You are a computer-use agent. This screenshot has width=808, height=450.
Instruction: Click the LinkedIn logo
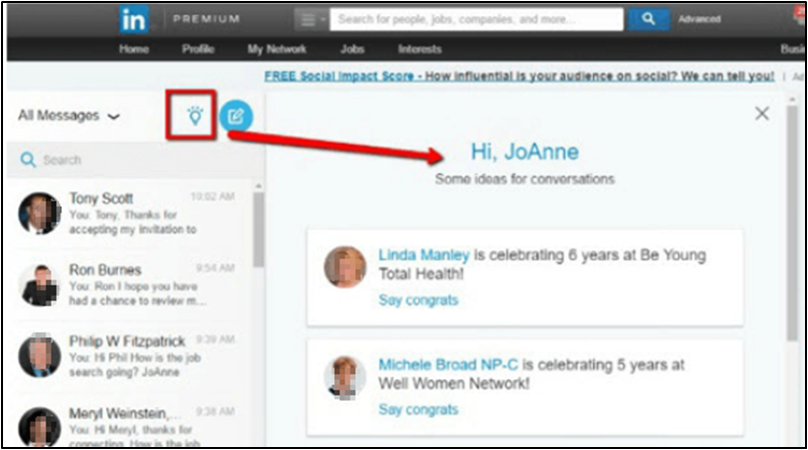point(134,19)
